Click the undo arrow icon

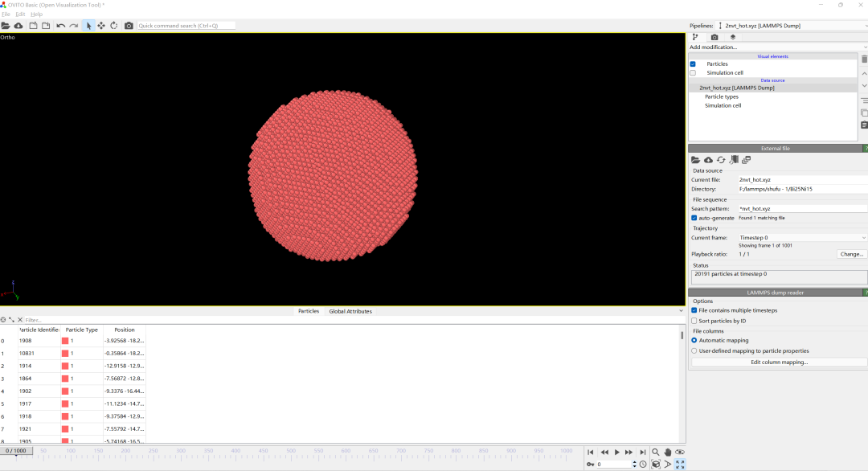60,26
